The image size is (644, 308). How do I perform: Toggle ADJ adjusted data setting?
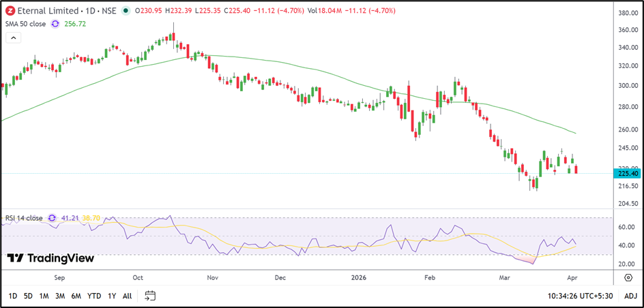[x=630, y=296]
